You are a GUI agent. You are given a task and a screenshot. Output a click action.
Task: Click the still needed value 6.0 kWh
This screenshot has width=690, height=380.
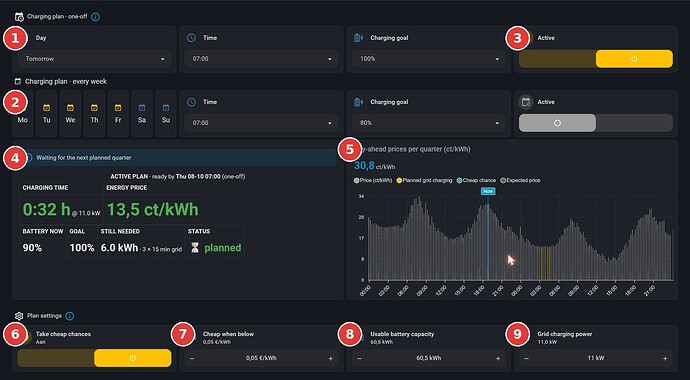pyautogui.click(x=119, y=248)
